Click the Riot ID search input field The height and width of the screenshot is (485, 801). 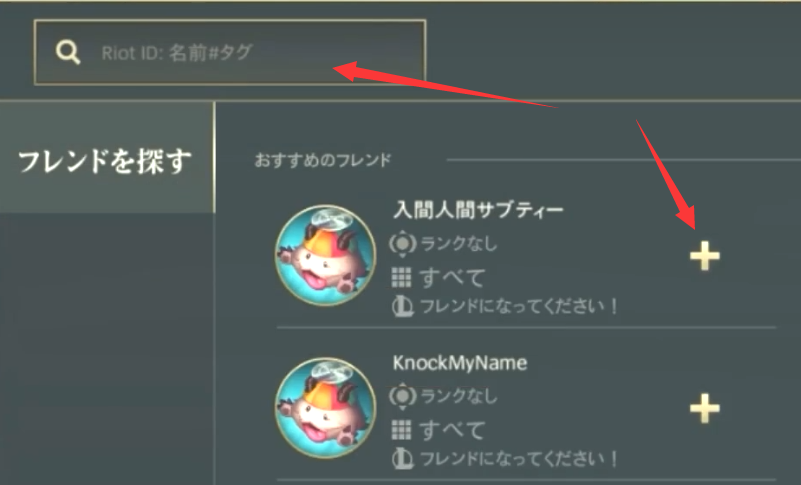click(x=230, y=52)
